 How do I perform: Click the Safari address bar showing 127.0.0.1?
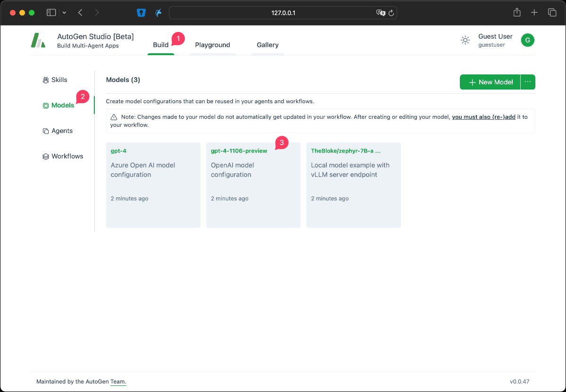click(x=283, y=13)
